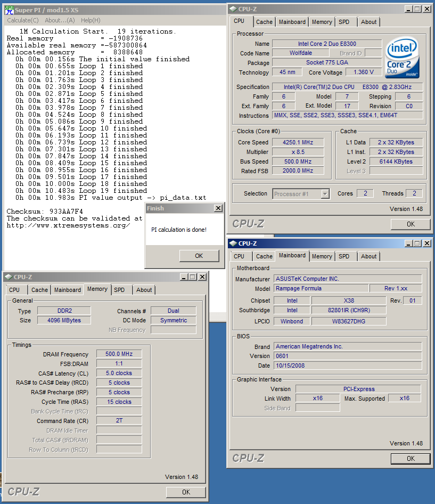Click the 6144 KBytes Level 2 cache value

(x=396, y=161)
